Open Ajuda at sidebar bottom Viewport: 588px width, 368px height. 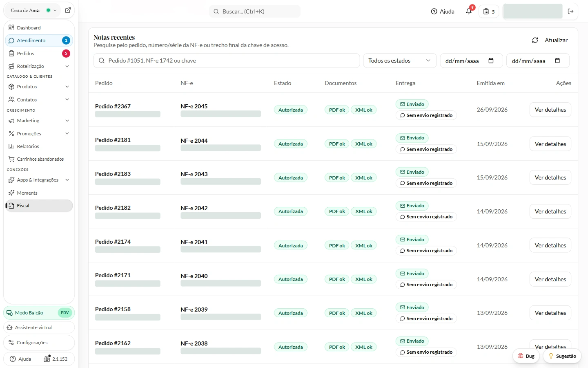20,359
